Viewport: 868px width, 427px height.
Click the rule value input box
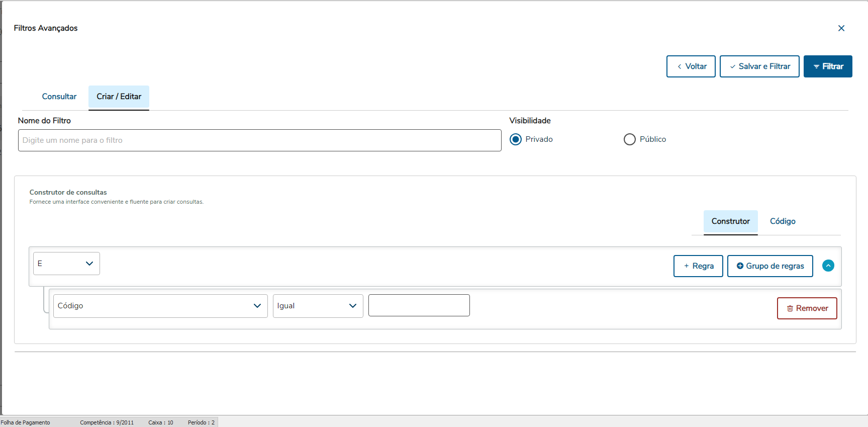point(419,305)
